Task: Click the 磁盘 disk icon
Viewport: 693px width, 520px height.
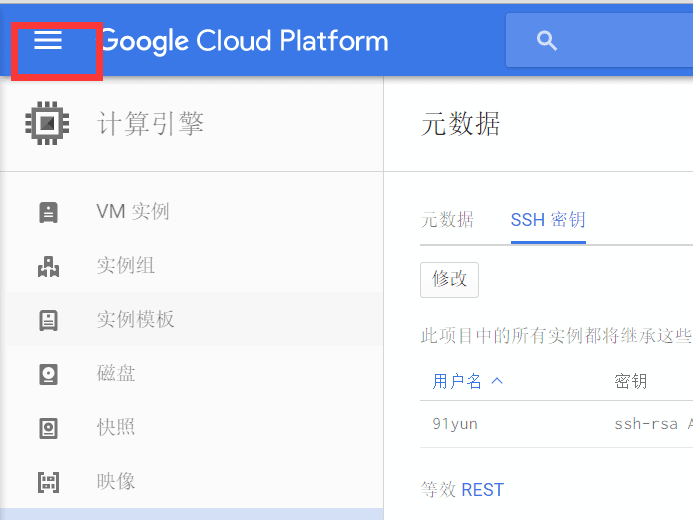Action: (48, 374)
